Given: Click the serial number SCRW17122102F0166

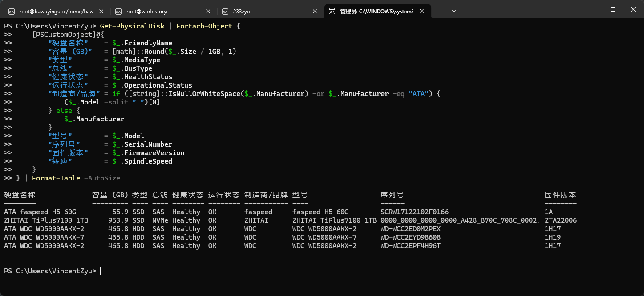Looking at the screenshot, I should coord(414,212).
